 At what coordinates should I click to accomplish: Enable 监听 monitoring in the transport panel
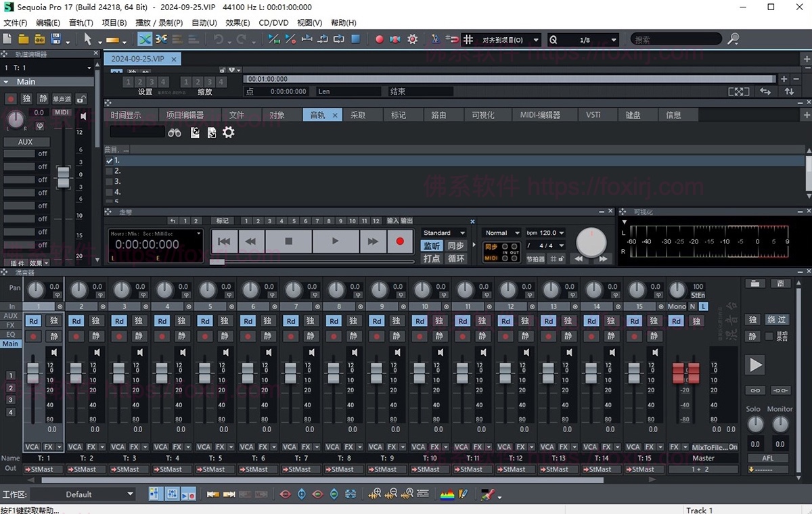coord(431,246)
